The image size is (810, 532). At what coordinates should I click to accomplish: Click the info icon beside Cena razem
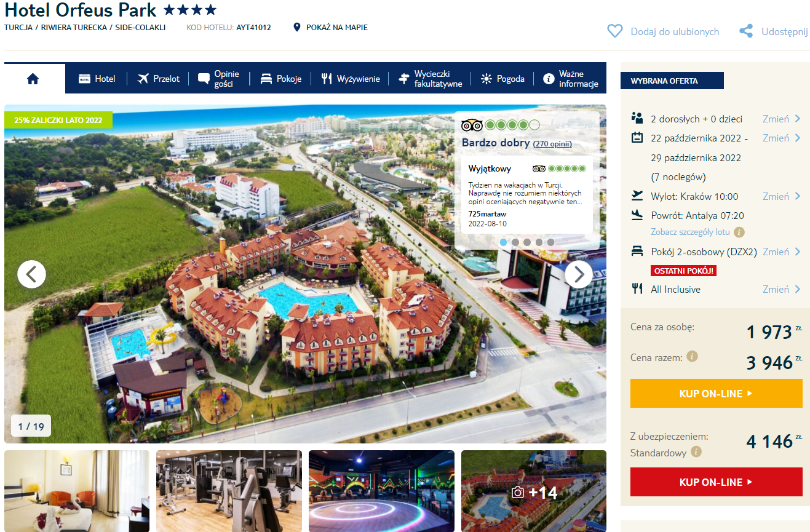692,356
